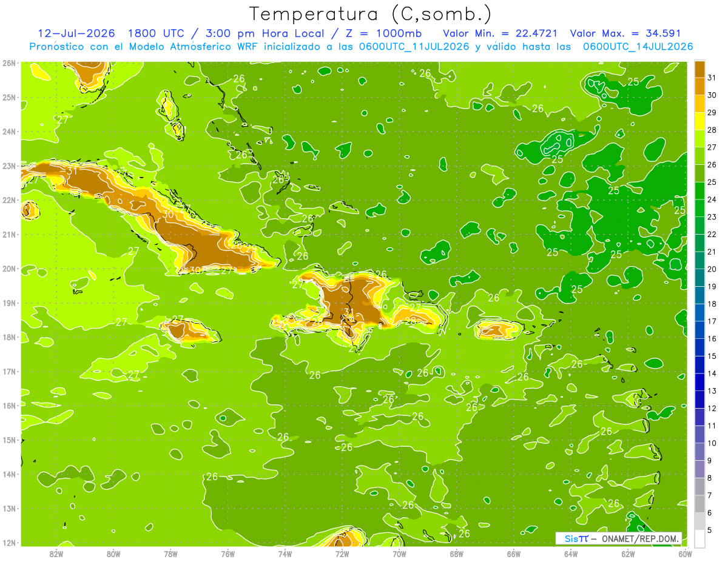
Task: Click the "0600UTC_14JUL2026" valid-until timestamp
Action: [x=638, y=46]
